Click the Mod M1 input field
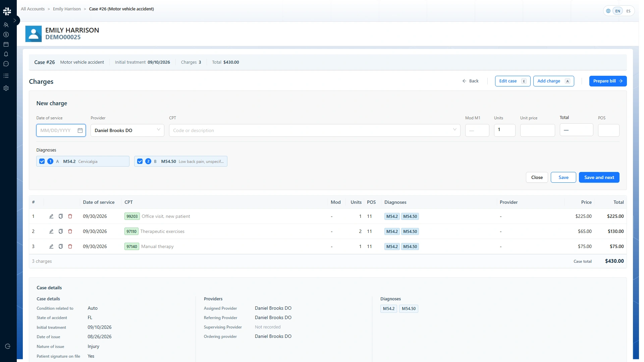The width and height of the screenshot is (644, 362). coord(477,130)
